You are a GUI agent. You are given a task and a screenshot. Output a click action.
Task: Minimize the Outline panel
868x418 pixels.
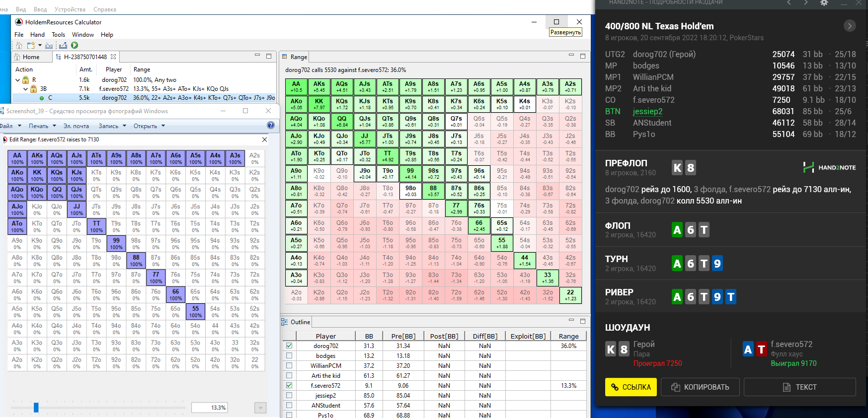571,321
